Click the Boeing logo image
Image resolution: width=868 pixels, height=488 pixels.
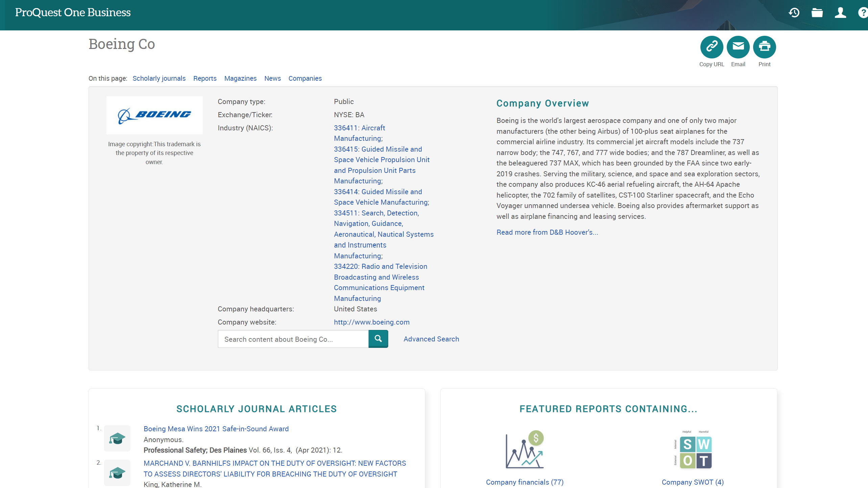coord(154,115)
